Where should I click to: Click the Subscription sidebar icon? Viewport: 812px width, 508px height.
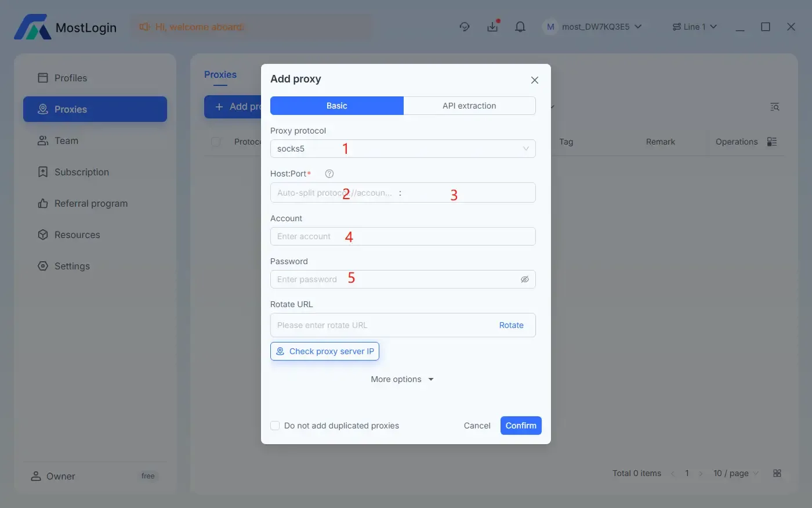pyautogui.click(x=43, y=172)
